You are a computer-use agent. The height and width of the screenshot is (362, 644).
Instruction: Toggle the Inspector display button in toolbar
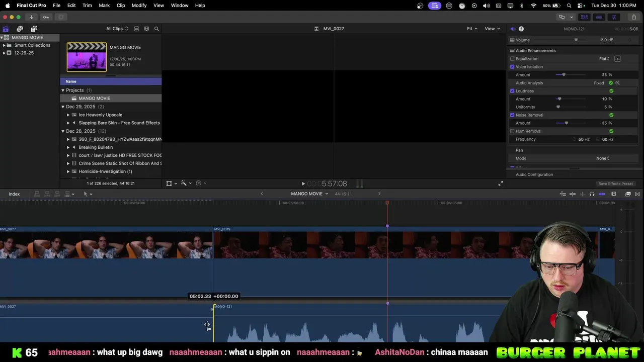[613, 17]
